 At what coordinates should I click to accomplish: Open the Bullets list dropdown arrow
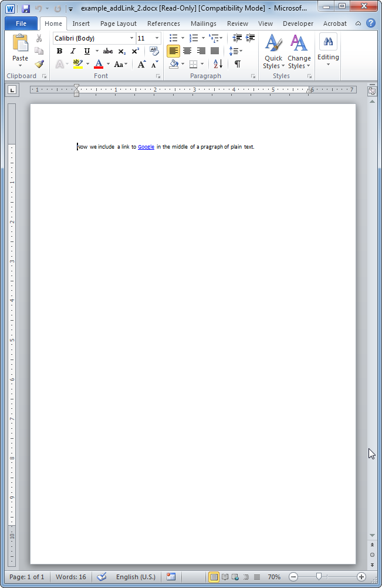click(182, 38)
